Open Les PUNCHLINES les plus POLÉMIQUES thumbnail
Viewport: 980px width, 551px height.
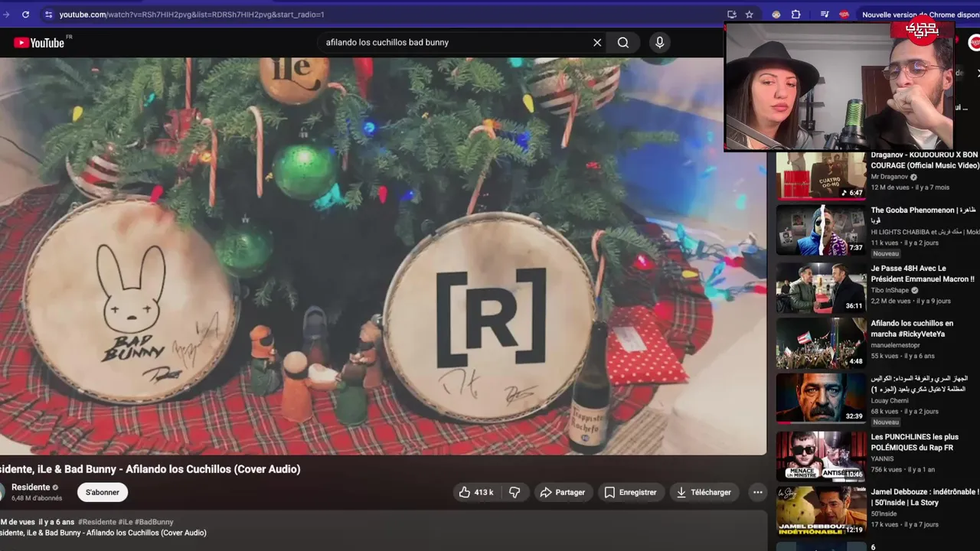(x=821, y=456)
